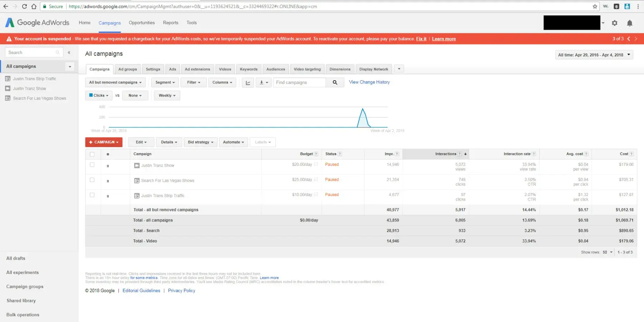Open the settings gear menu
The height and width of the screenshot is (322, 644).
pos(614,23)
